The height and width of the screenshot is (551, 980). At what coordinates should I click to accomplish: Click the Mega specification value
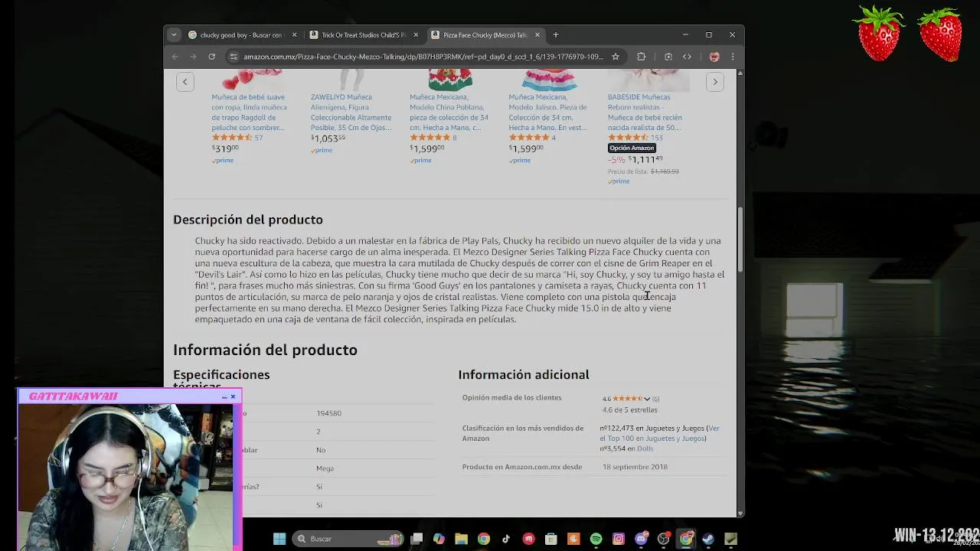pos(325,468)
